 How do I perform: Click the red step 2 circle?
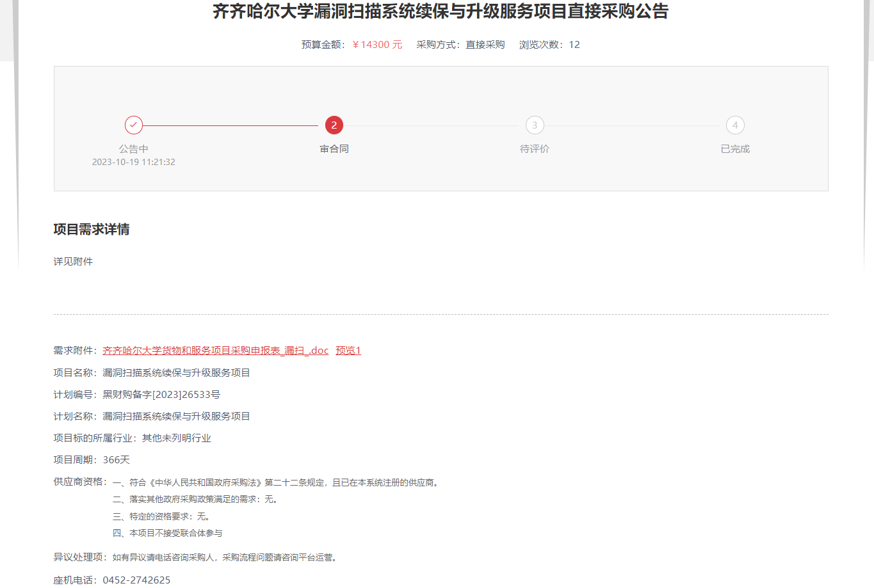tap(334, 125)
